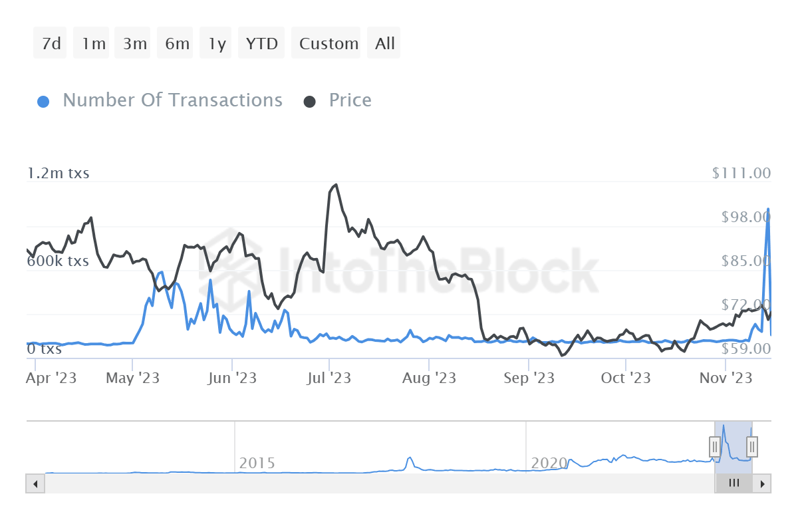This screenshot has width=798, height=532.
Task: Choose the YTD time range
Action: click(x=261, y=43)
